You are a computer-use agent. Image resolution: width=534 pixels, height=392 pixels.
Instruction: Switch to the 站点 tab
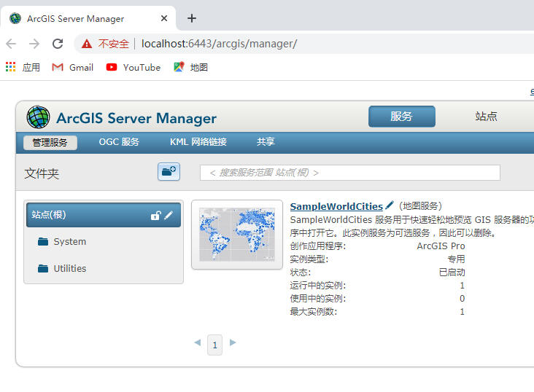pos(486,117)
